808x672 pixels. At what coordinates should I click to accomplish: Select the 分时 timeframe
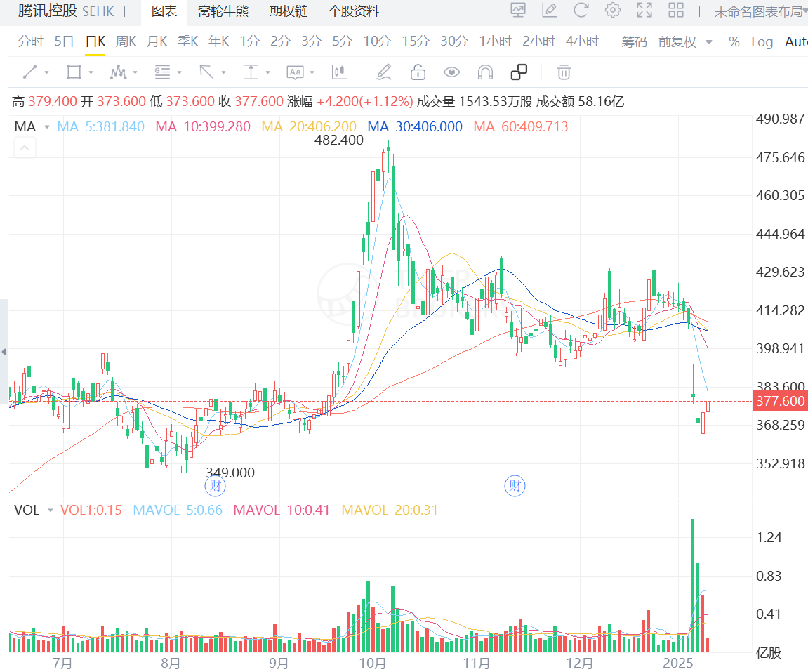pos(30,41)
